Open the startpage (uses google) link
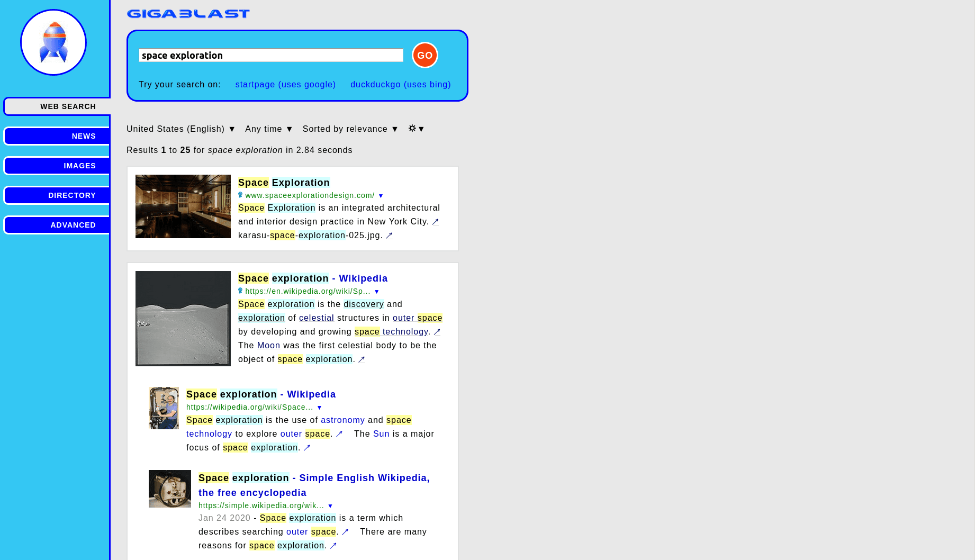The width and height of the screenshot is (975, 560). 285,85
